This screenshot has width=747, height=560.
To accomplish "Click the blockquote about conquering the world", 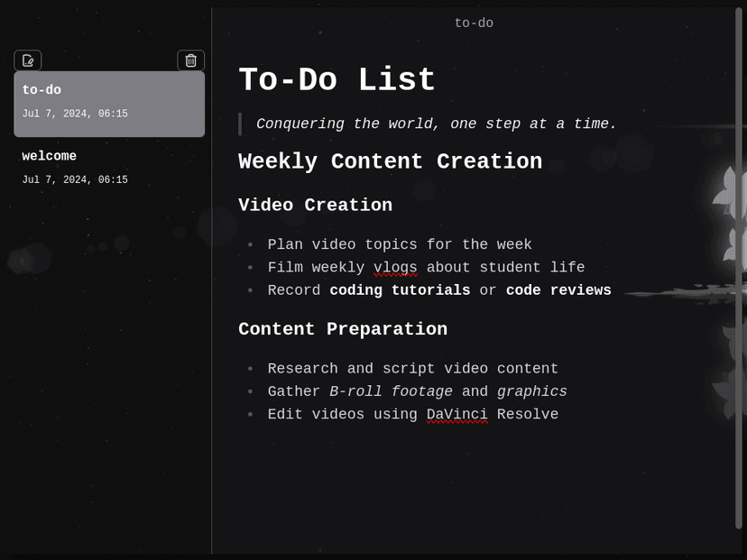I will (437, 124).
